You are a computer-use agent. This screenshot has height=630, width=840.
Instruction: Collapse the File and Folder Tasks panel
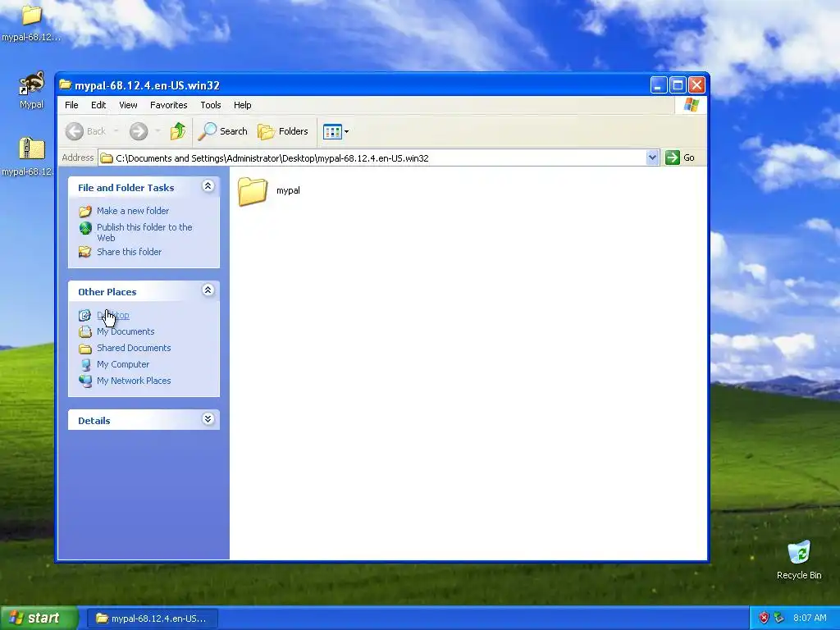coord(208,186)
